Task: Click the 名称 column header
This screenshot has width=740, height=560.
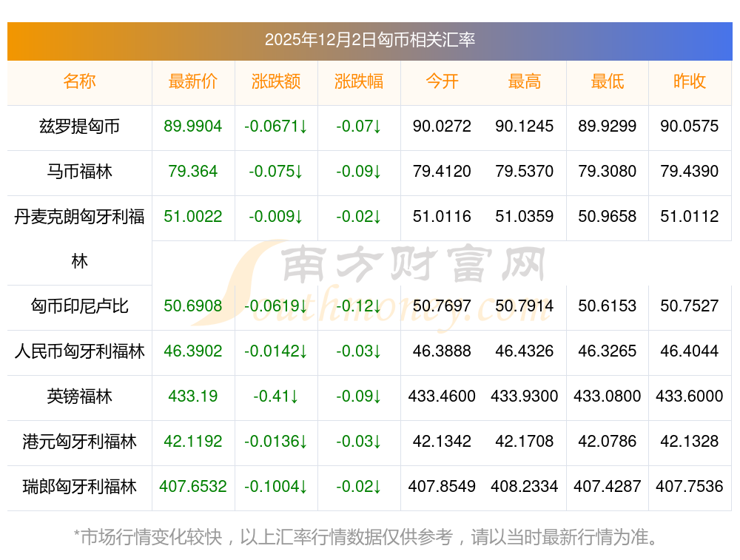Action: (x=80, y=82)
